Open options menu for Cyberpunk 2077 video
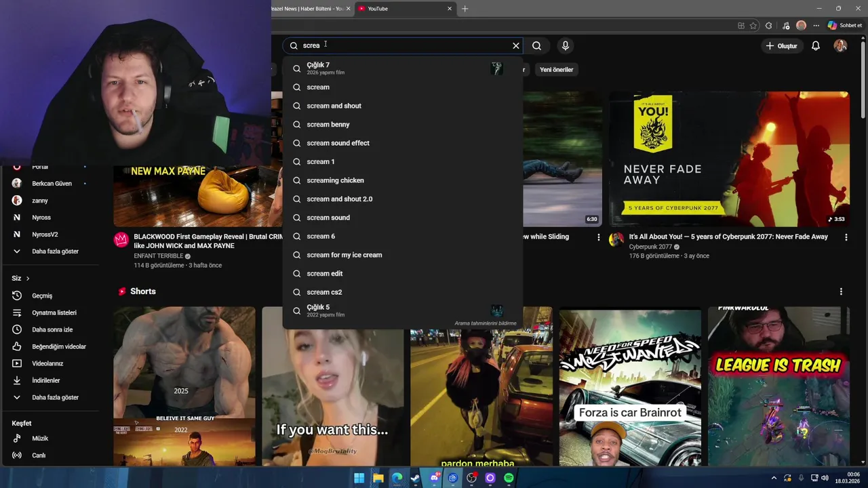 click(846, 237)
